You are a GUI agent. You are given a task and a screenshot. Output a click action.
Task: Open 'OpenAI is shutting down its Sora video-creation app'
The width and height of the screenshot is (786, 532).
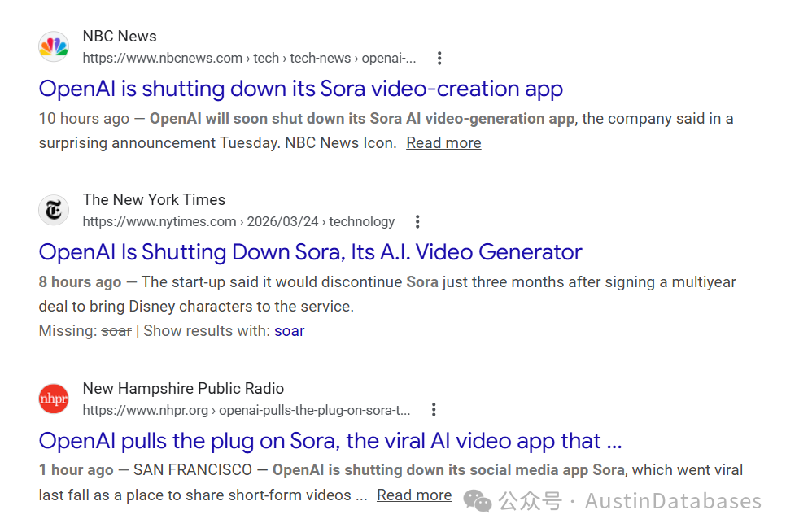pos(301,89)
